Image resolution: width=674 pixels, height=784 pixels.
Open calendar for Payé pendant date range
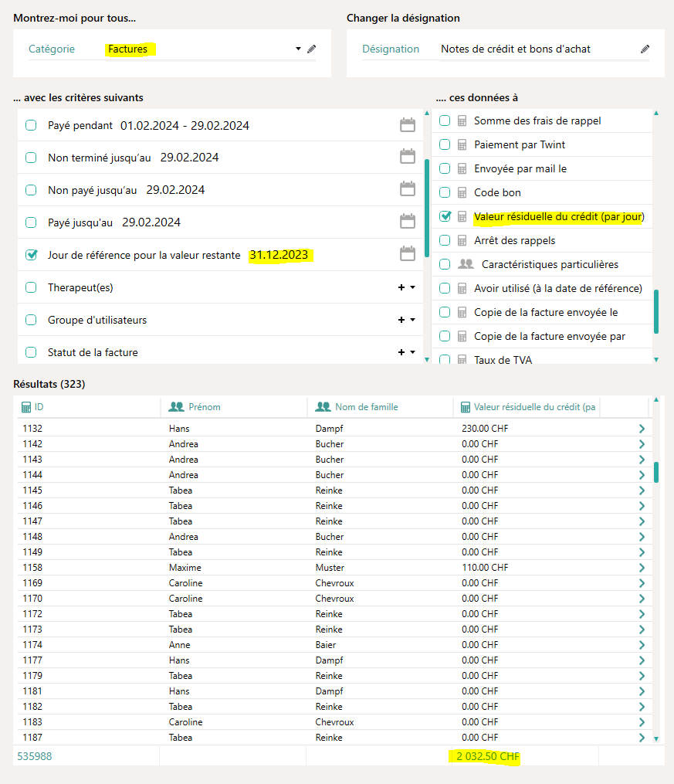407,125
